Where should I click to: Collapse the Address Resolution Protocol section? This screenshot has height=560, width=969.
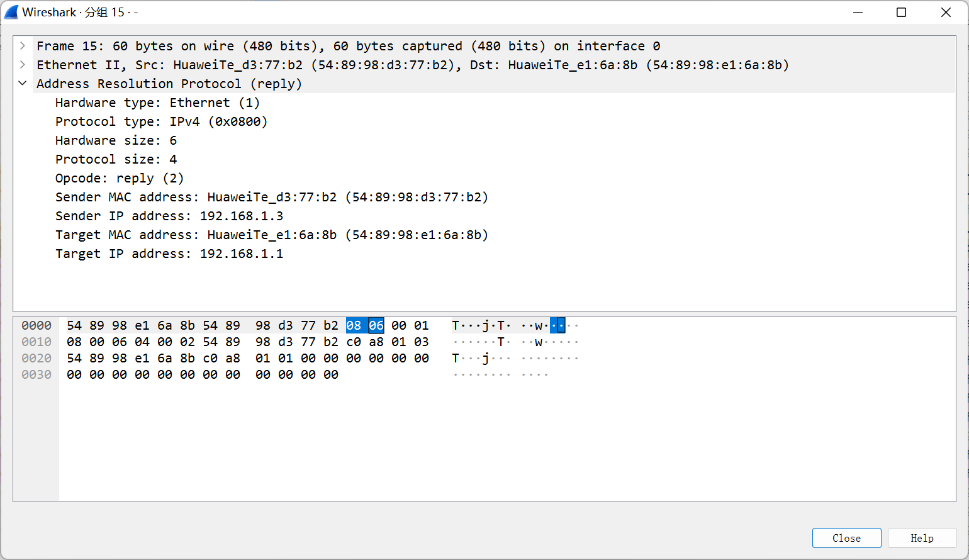pos(23,83)
